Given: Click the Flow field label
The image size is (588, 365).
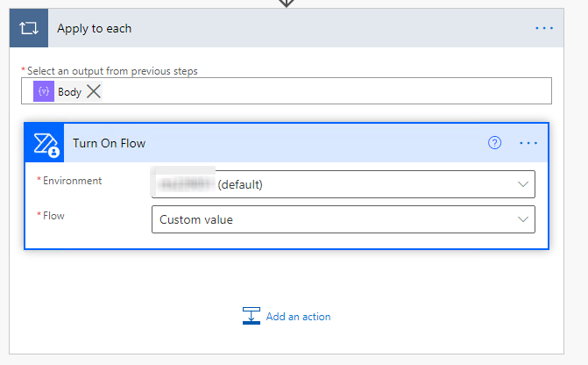Looking at the screenshot, I should (53, 216).
